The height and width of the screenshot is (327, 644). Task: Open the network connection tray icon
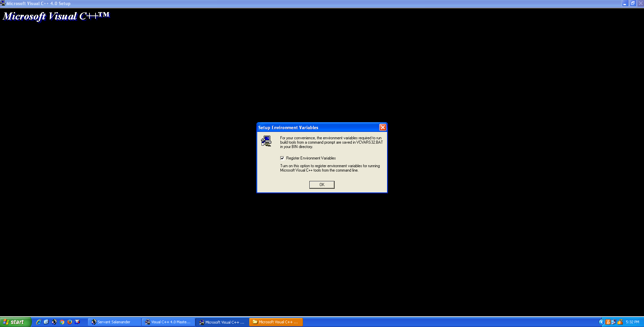(614, 322)
